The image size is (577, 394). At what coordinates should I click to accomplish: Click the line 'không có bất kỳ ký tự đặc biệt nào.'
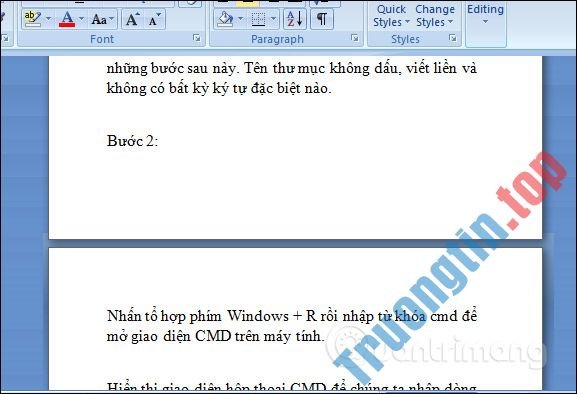[219, 89]
